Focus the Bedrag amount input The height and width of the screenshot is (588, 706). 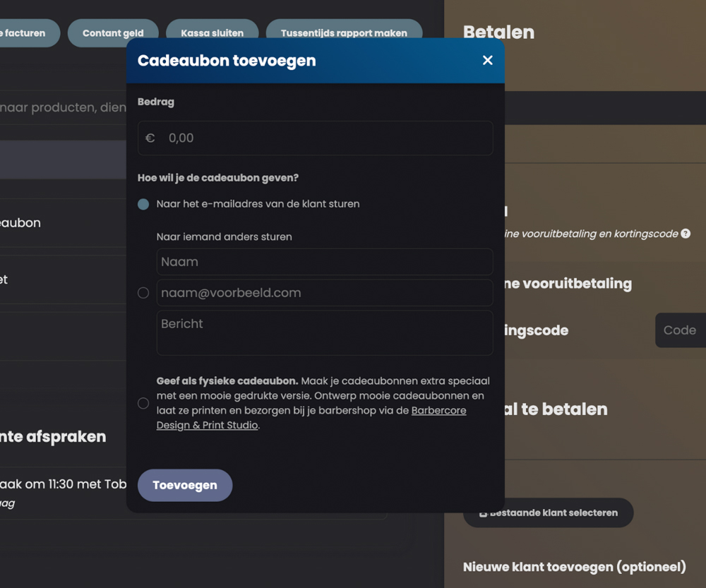325,138
